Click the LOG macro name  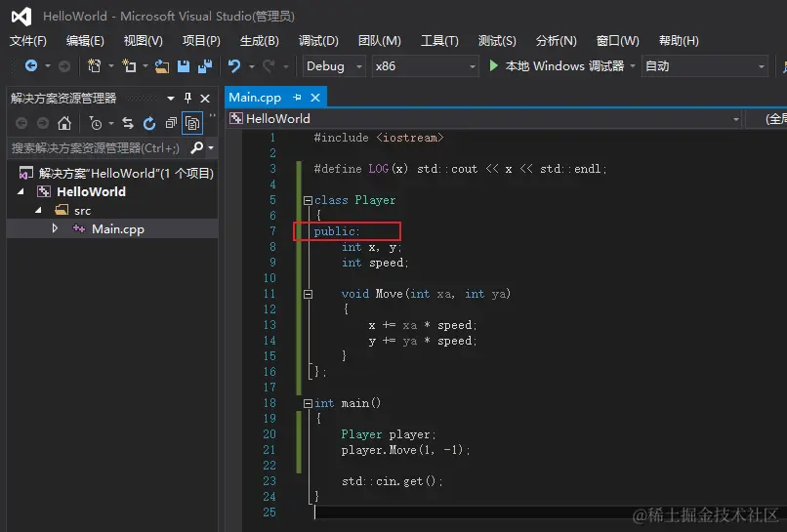[379, 169]
